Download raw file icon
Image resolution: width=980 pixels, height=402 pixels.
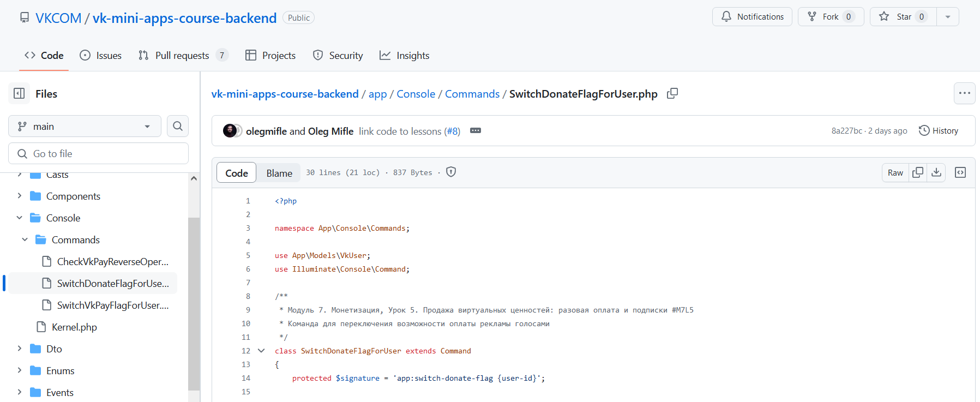(936, 172)
